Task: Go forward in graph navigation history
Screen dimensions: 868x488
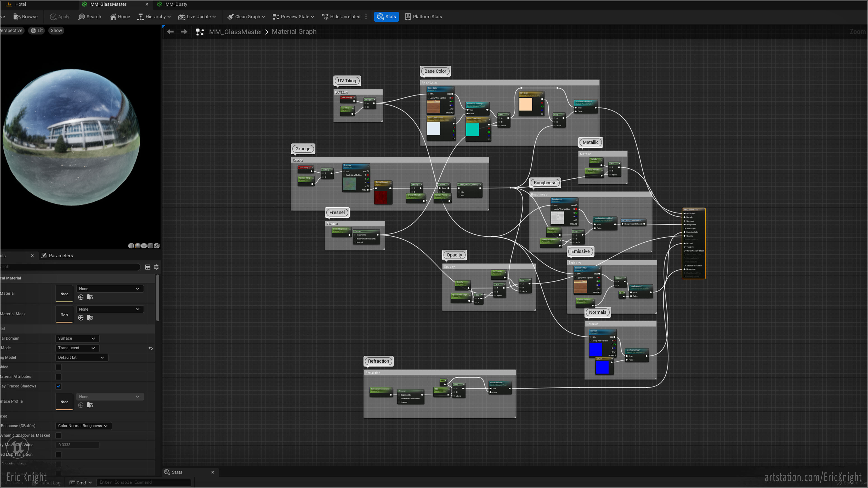Action: click(184, 32)
